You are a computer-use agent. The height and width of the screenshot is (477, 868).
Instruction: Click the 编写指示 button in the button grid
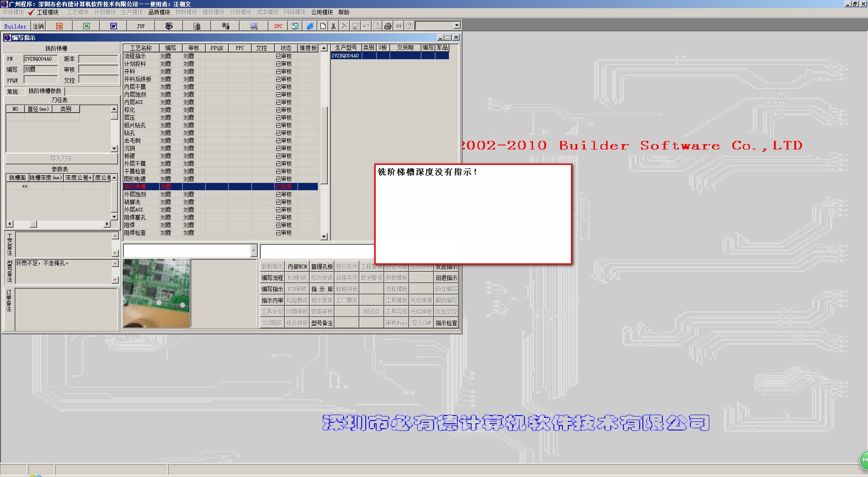click(x=272, y=289)
